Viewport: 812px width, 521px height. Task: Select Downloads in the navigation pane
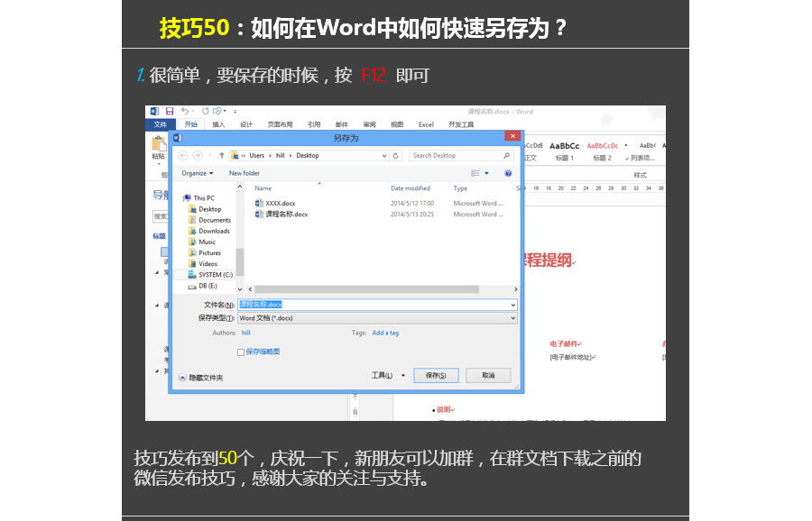(x=209, y=231)
